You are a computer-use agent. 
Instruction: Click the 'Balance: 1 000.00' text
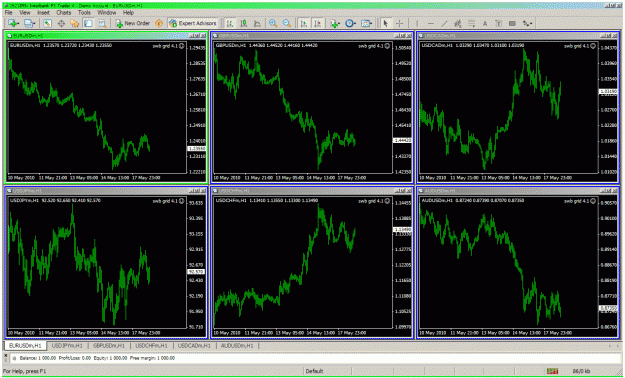[37, 358]
